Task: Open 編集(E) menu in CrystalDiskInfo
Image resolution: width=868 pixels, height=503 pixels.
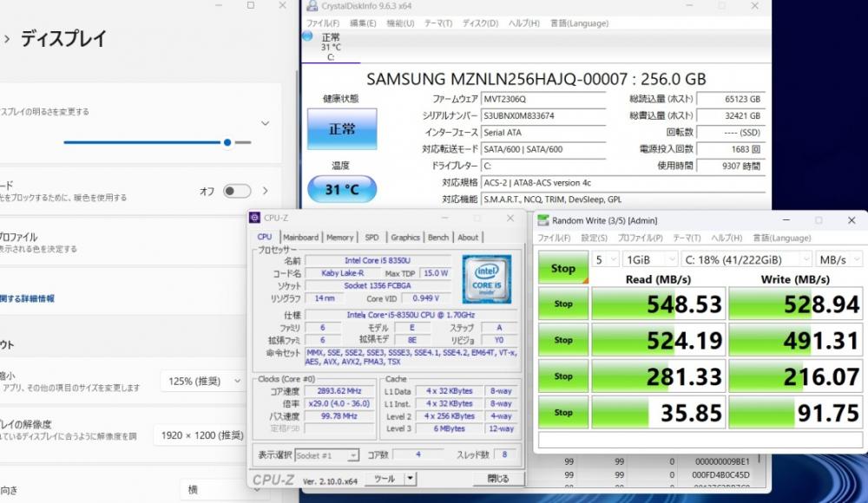Action: (363, 23)
